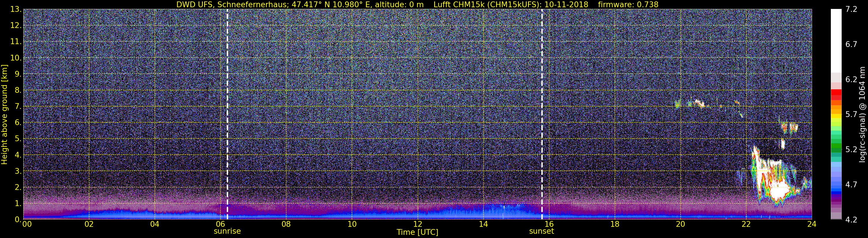Click the time axis tick label 20
Image resolution: width=868 pixels, height=238 pixels.
point(680,224)
